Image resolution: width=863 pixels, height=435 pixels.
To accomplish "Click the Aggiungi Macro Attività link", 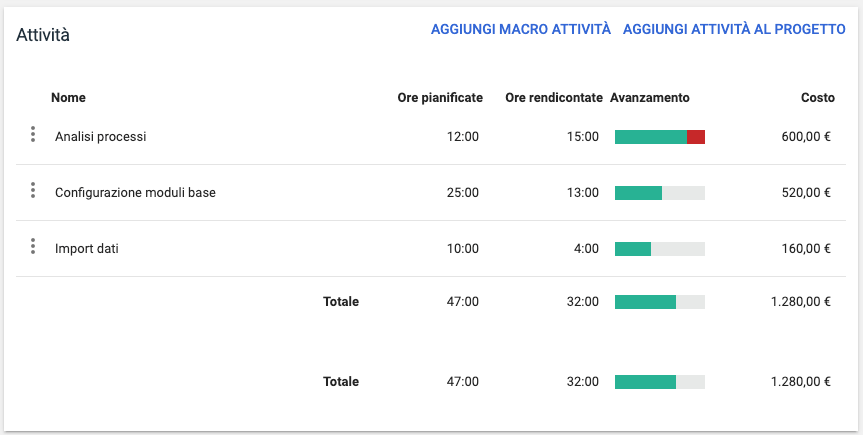I will click(x=520, y=30).
